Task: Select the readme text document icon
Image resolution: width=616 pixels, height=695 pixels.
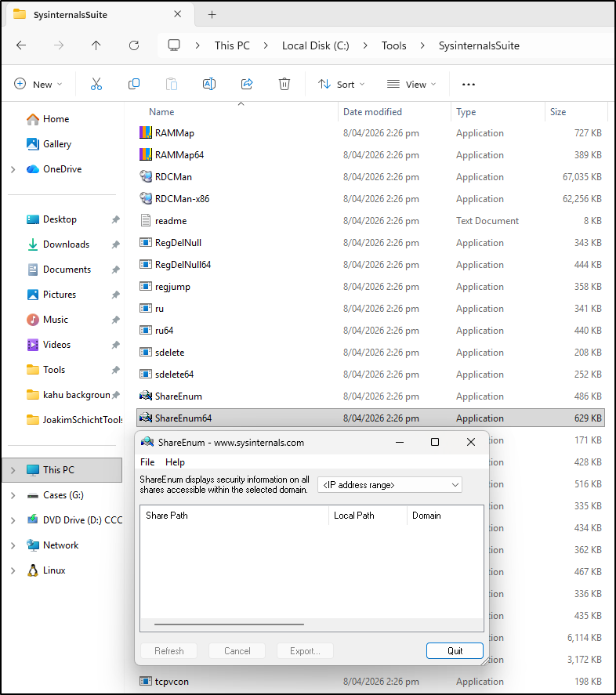Action: click(146, 220)
